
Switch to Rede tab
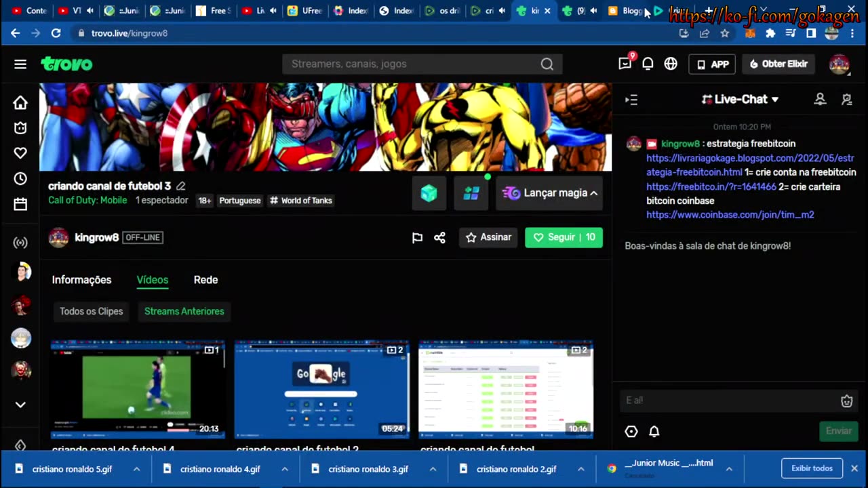pos(205,280)
